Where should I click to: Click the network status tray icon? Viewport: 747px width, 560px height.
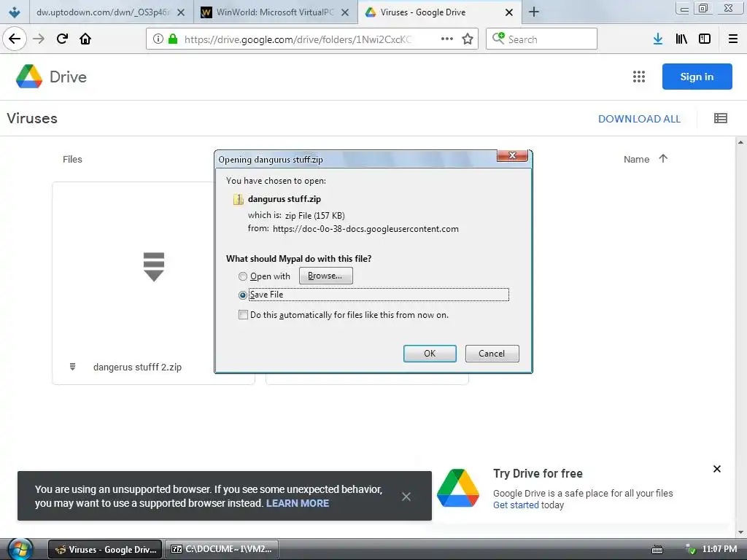[690, 550]
